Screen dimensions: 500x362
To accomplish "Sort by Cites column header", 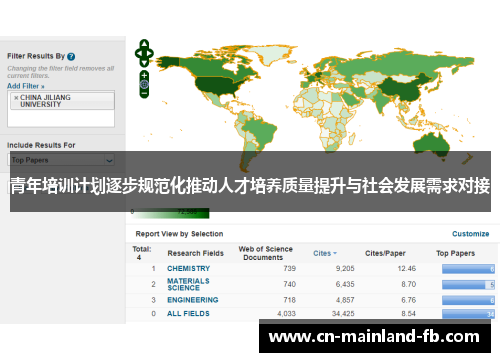I will [322, 253].
